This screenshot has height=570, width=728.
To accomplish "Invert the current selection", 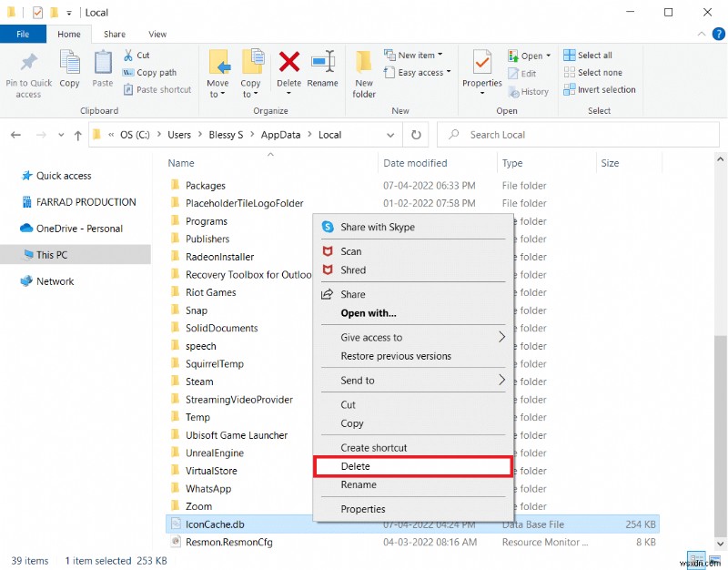I will [x=600, y=89].
